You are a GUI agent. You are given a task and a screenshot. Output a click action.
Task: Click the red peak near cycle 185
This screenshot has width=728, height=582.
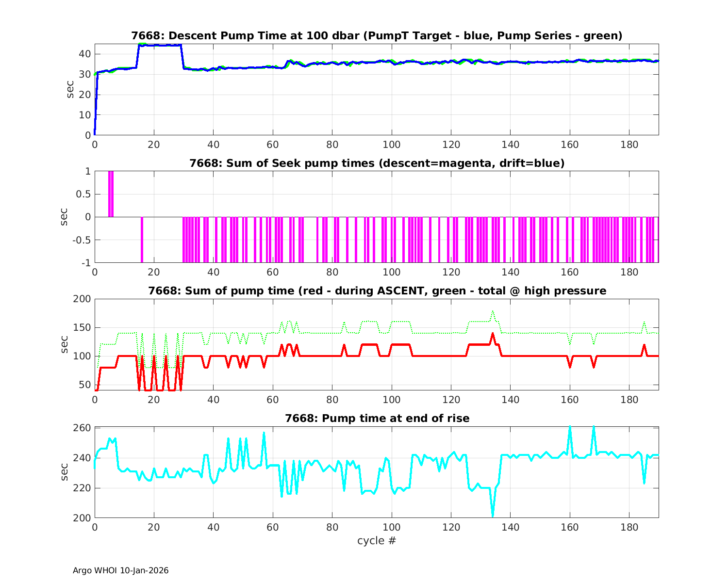tap(645, 345)
